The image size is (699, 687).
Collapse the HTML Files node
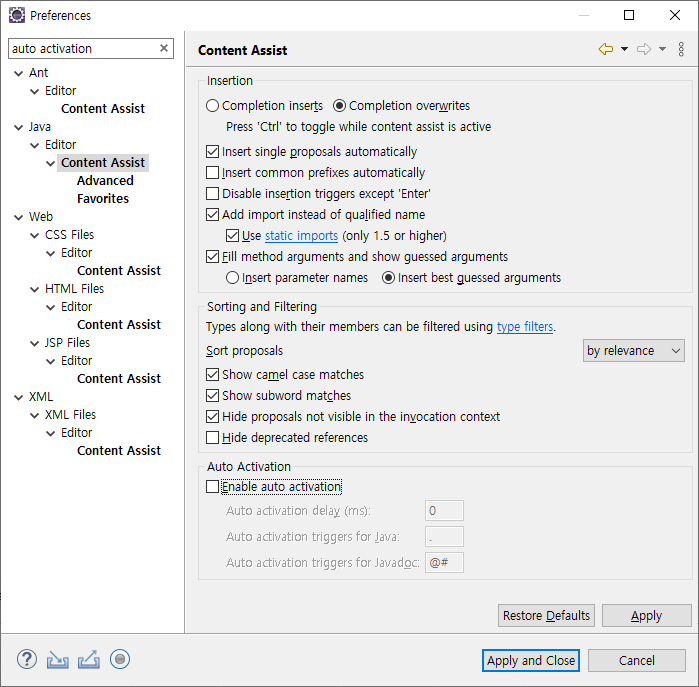[35, 289]
